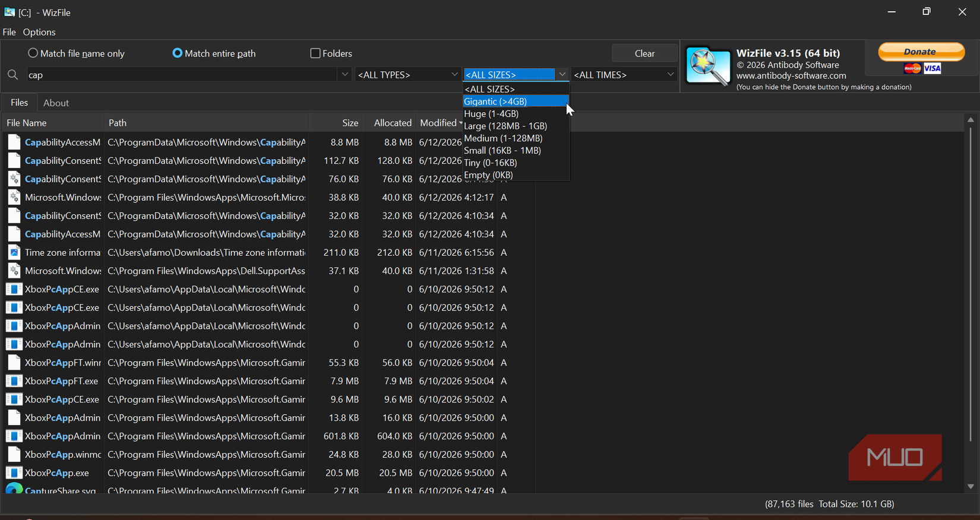Open the www.antibody-software.com link
Image resolution: width=980 pixels, height=520 pixels.
click(791, 75)
